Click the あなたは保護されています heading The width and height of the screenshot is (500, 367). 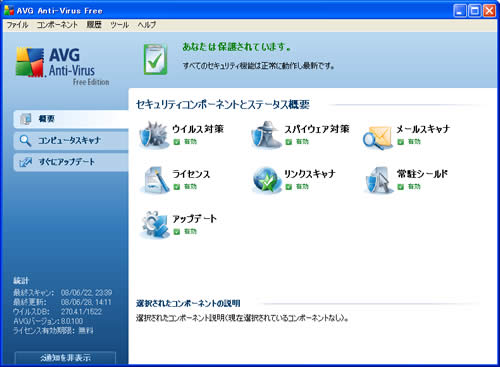click(236, 47)
